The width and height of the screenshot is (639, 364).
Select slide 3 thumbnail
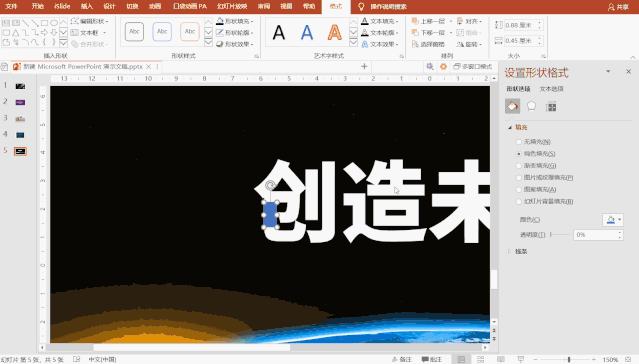click(x=20, y=119)
